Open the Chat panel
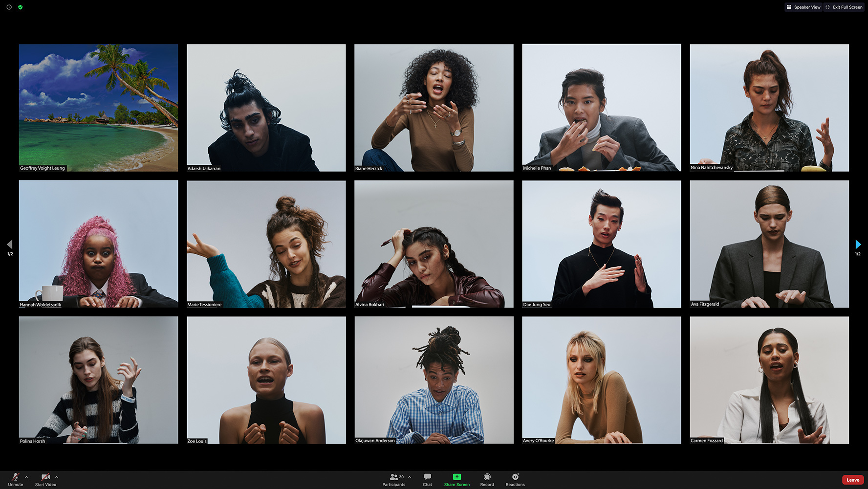 (x=428, y=480)
